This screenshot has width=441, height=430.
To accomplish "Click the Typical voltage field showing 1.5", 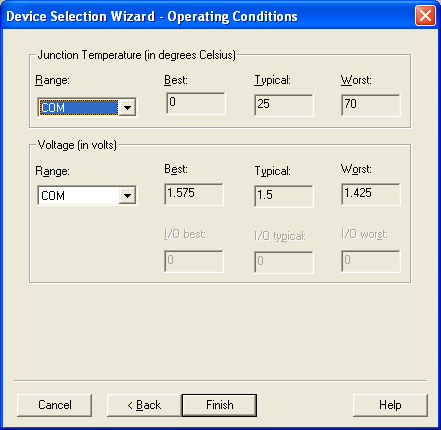I will (284, 196).
